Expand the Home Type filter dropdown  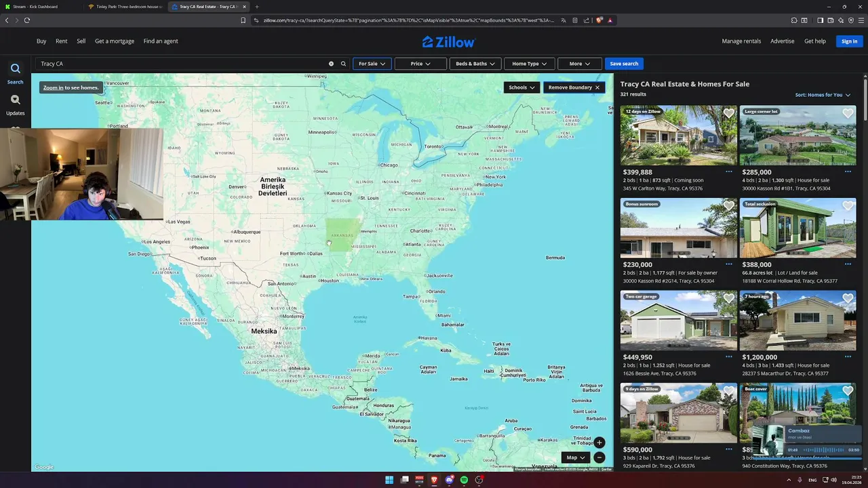point(530,64)
